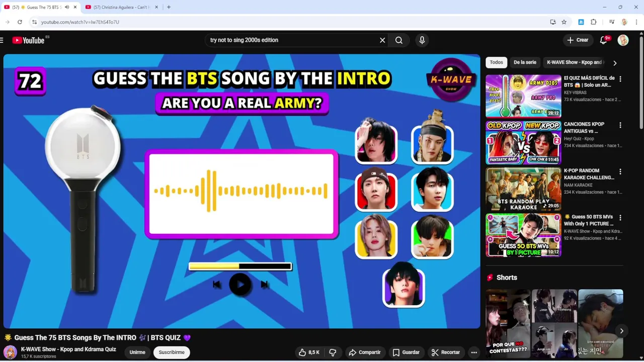The image size is (644, 362).
Task: Mute the playing Guess The 75 BTS tab
Action: coord(66,7)
